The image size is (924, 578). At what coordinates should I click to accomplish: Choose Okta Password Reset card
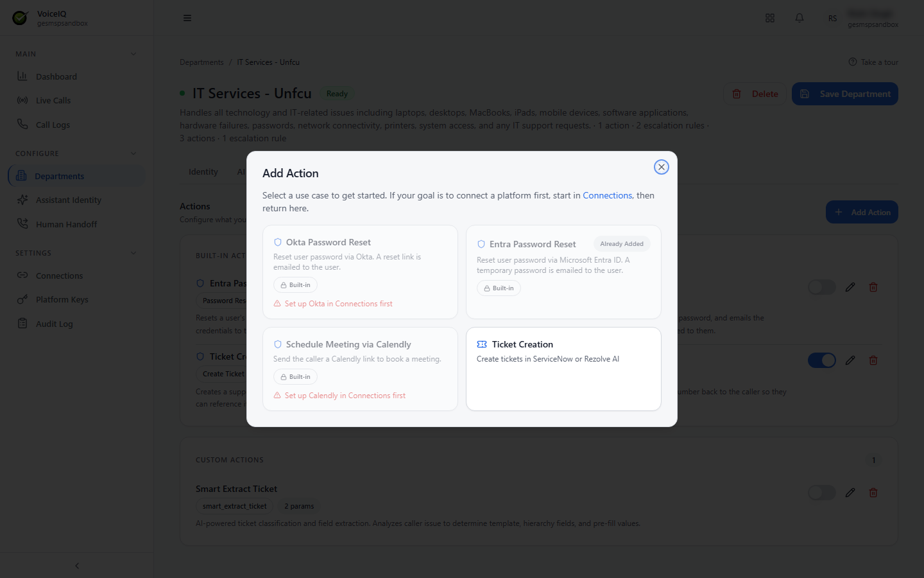pyautogui.click(x=360, y=272)
